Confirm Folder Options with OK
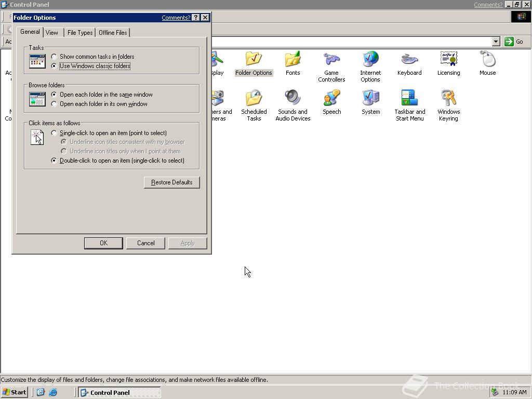Image resolution: width=532 pixels, height=399 pixels. point(103,243)
